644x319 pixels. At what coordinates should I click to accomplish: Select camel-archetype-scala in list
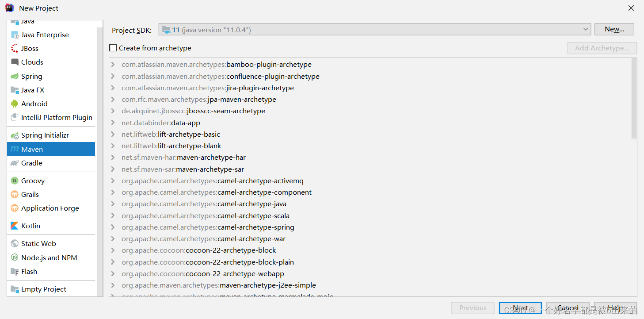tap(206, 215)
